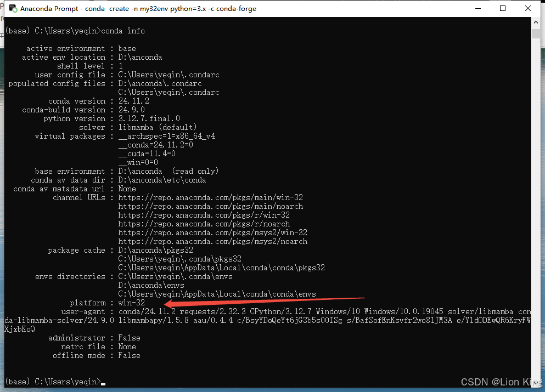Click the active env location 'D:\anconda'
The width and height of the screenshot is (545, 392).
140,57
